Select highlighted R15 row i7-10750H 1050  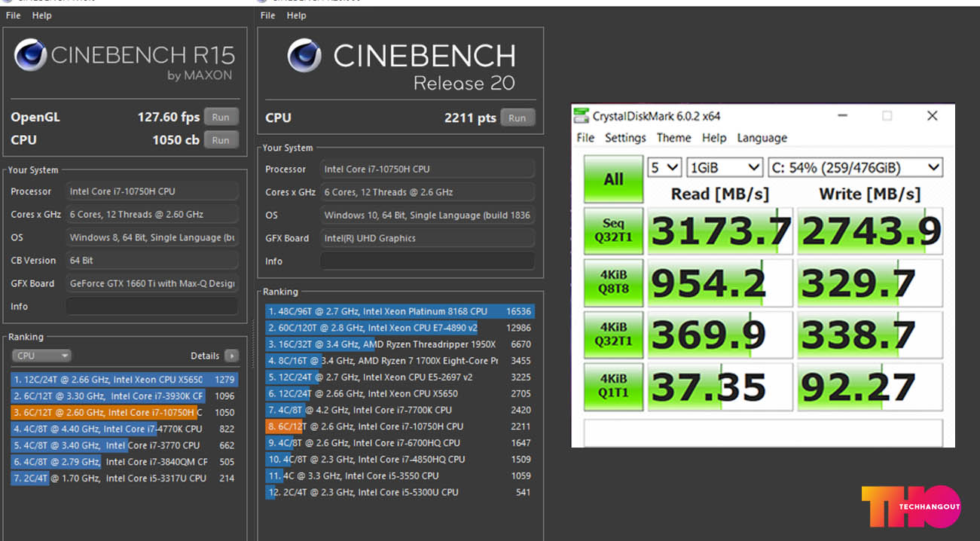(124, 412)
